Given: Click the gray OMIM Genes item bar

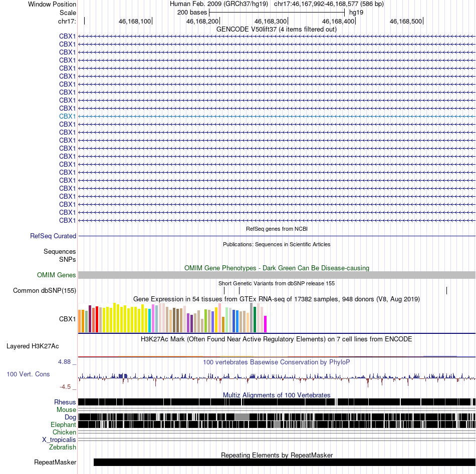Looking at the screenshot, I should pos(277,275).
